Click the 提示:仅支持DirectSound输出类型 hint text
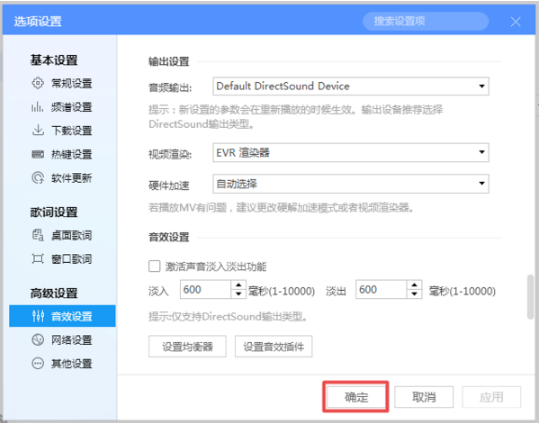This screenshot has width=539, height=423. [228, 316]
